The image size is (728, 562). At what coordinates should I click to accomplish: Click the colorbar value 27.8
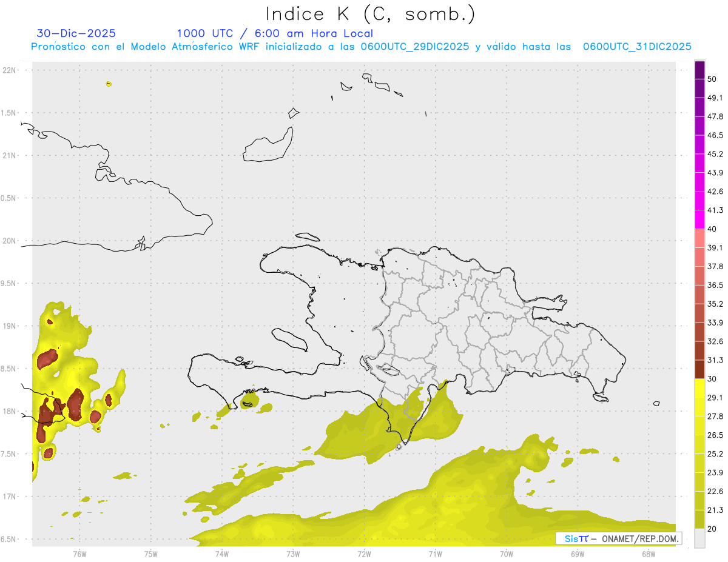click(x=716, y=416)
